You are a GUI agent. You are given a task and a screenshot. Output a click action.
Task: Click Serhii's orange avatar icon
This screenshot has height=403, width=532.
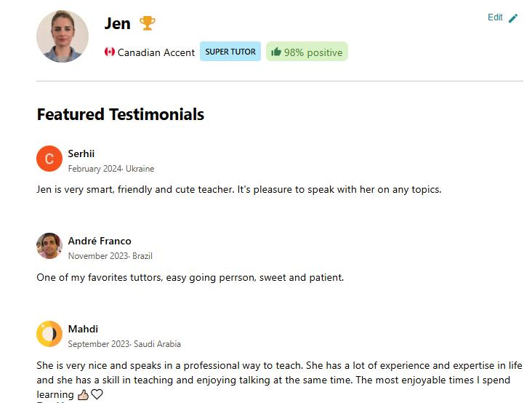pos(49,159)
